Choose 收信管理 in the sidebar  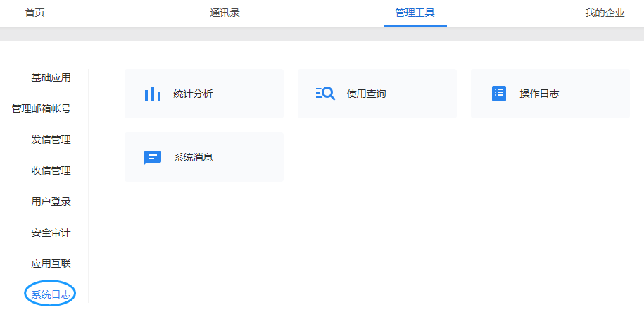[51, 170]
